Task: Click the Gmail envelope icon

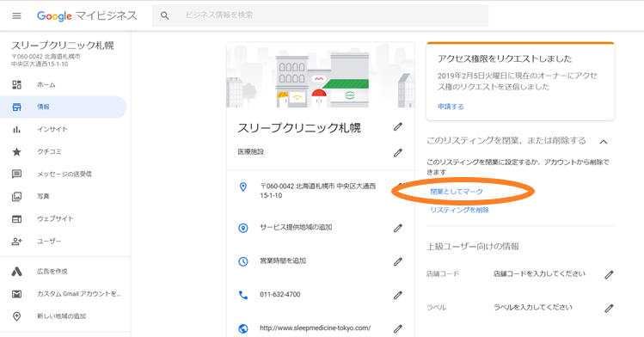Action: [17, 294]
